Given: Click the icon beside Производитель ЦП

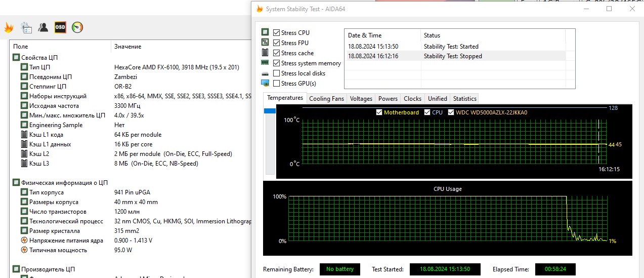Looking at the screenshot, I should coord(16,269).
